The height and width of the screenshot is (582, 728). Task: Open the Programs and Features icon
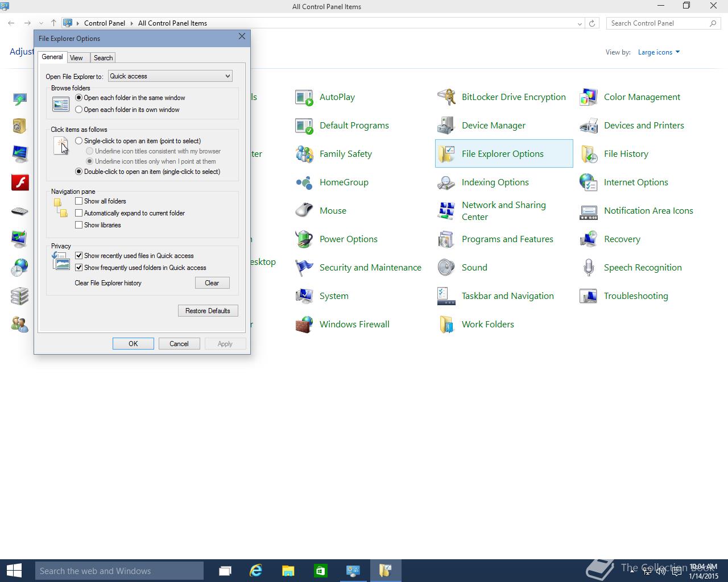click(446, 239)
